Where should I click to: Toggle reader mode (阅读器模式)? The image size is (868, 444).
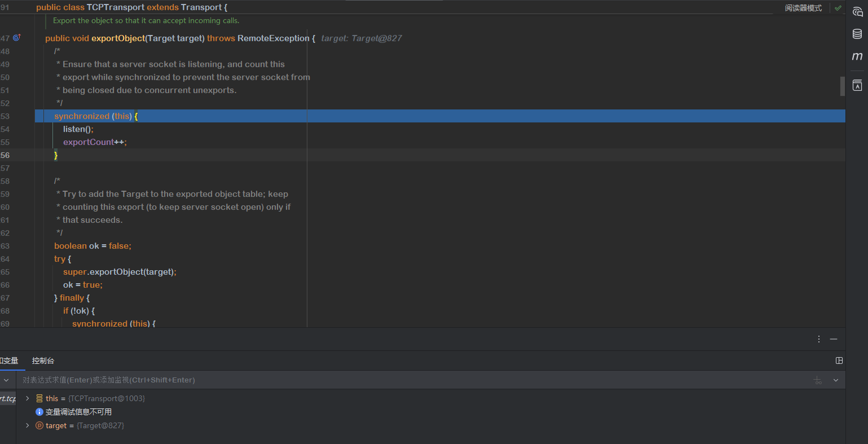(803, 8)
